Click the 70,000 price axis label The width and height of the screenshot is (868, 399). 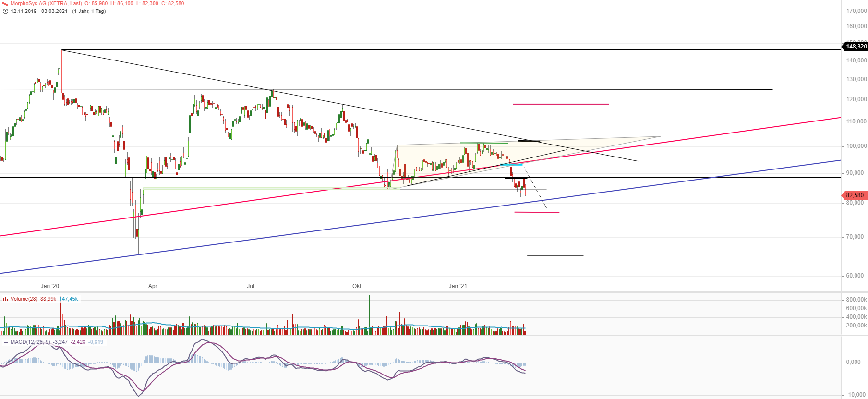[855, 237]
